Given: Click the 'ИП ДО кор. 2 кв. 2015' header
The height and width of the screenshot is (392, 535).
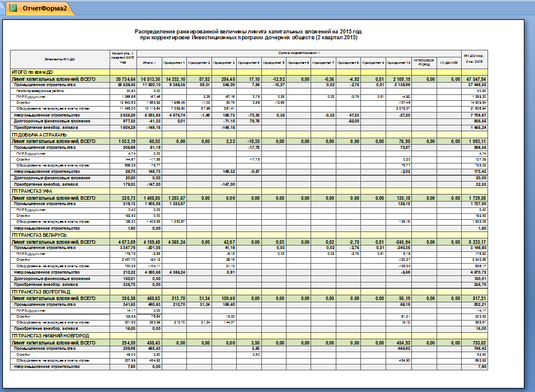Looking at the screenshot, I should [x=474, y=59].
